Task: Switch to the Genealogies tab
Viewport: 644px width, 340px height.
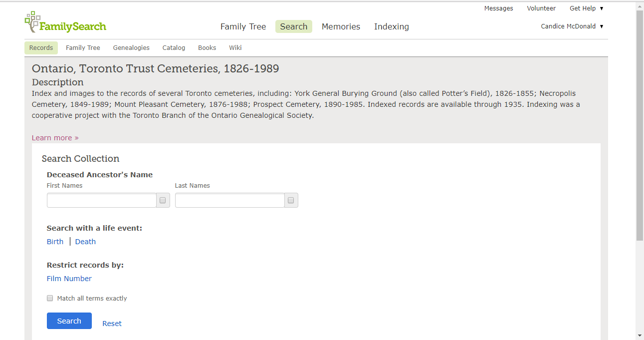Action: (x=131, y=48)
